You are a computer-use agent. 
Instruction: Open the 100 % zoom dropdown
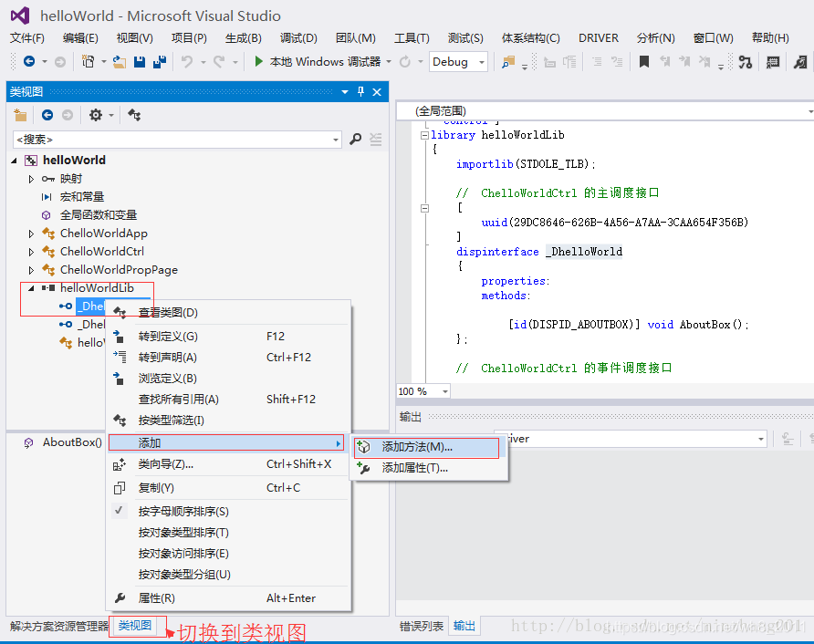pyautogui.click(x=445, y=391)
